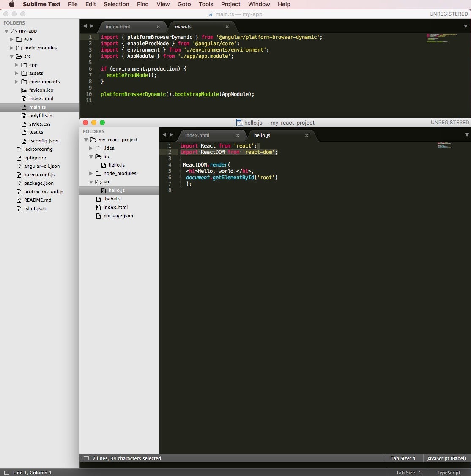
Task: Open the Sublime Text application menu
Action: (x=41, y=4)
